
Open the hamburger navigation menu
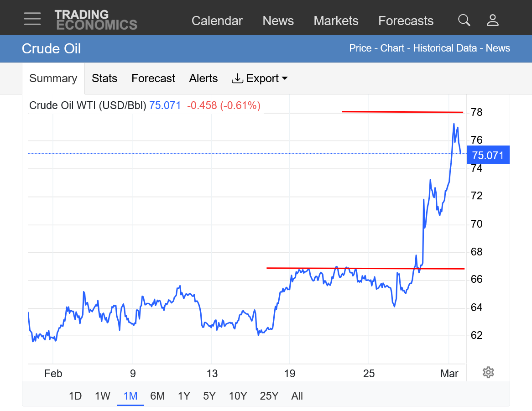32,19
